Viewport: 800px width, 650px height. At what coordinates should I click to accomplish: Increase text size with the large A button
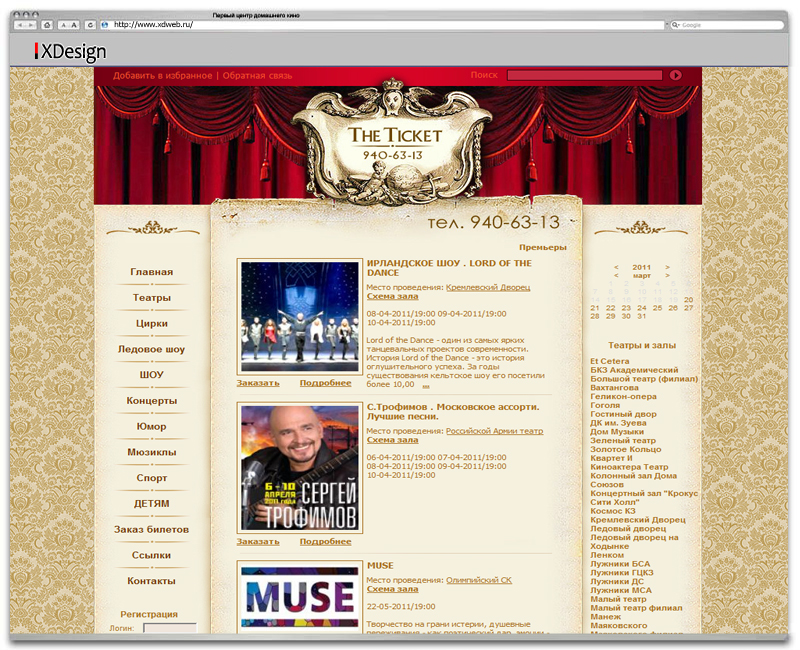coord(74,25)
